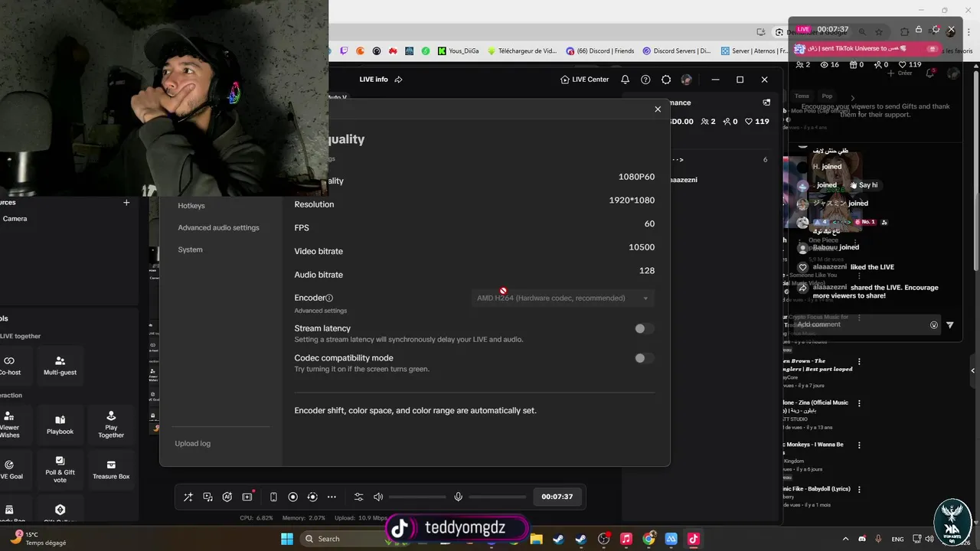Add a new source with plus icon
The width and height of the screenshot is (980, 551).
point(126,203)
